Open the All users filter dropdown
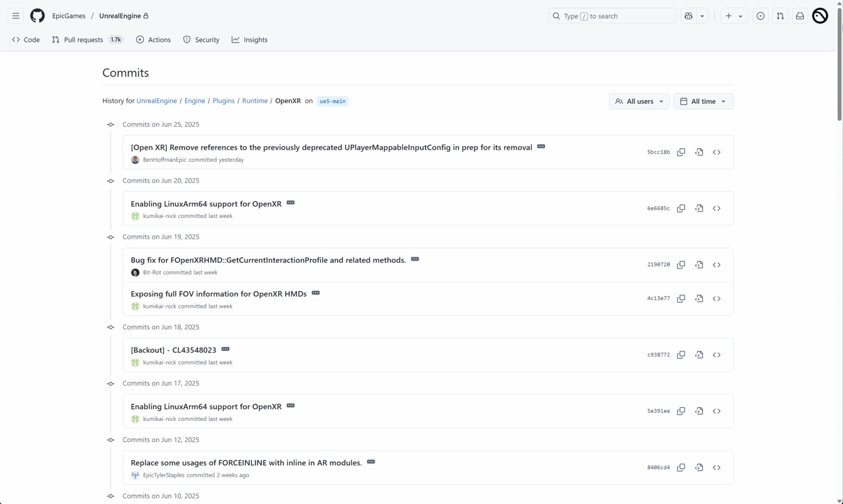This screenshot has height=504, width=843. pos(639,101)
